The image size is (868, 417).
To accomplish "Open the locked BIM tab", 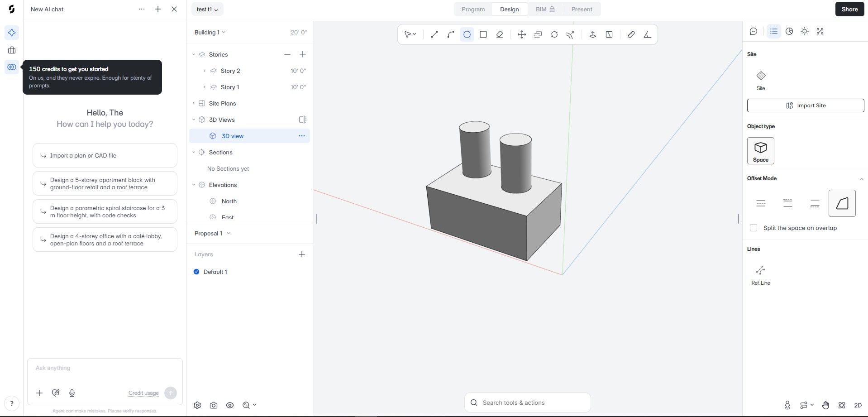I will click(x=545, y=9).
